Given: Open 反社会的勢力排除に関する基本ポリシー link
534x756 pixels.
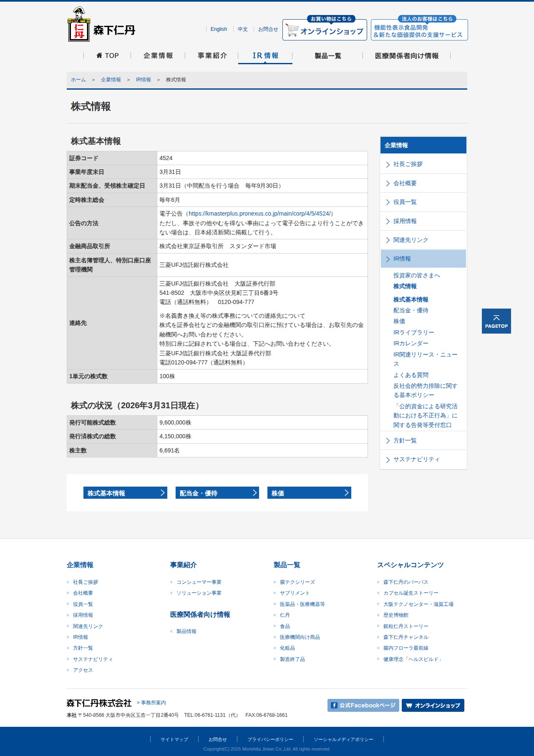Looking at the screenshot, I should point(426,390).
